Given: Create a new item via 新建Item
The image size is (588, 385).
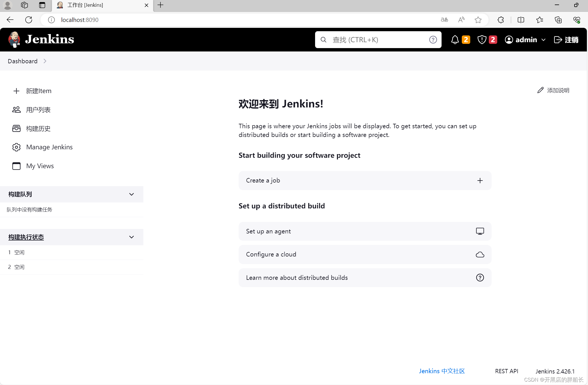Looking at the screenshot, I should [32, 91].
